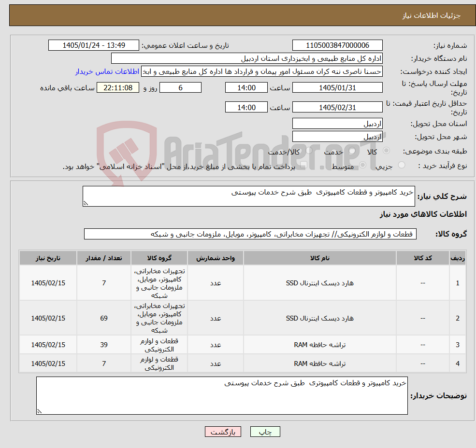Screen dimensions: 476x448
Task: Click the ردیف column header
Action: tap(458, 258)
